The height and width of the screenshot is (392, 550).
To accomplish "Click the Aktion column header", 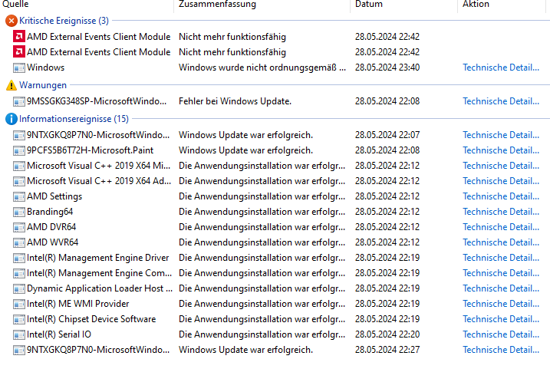I will coord(476,4).
